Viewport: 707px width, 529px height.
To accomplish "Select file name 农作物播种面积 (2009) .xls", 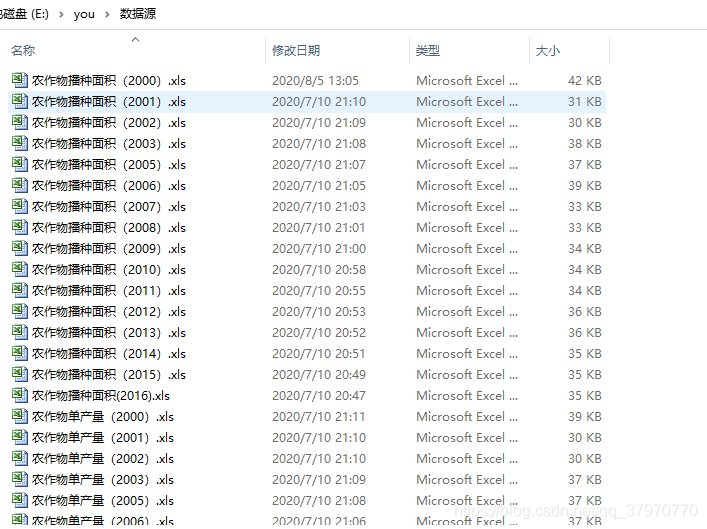I will pos(109,249).
